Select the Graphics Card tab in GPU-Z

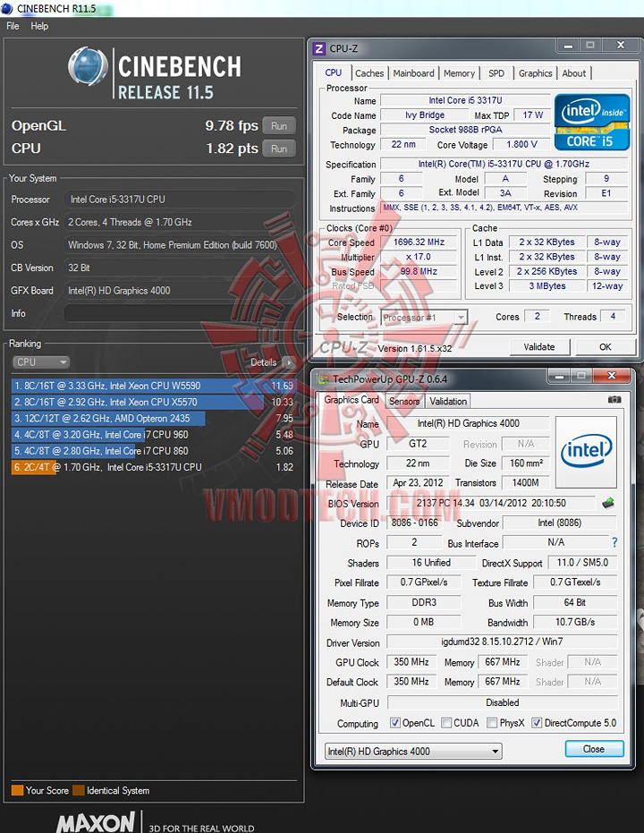pos(352,400)
